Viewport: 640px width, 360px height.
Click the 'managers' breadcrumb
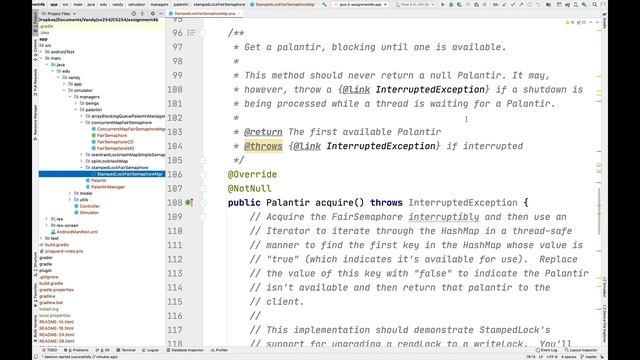click(159, 4)
